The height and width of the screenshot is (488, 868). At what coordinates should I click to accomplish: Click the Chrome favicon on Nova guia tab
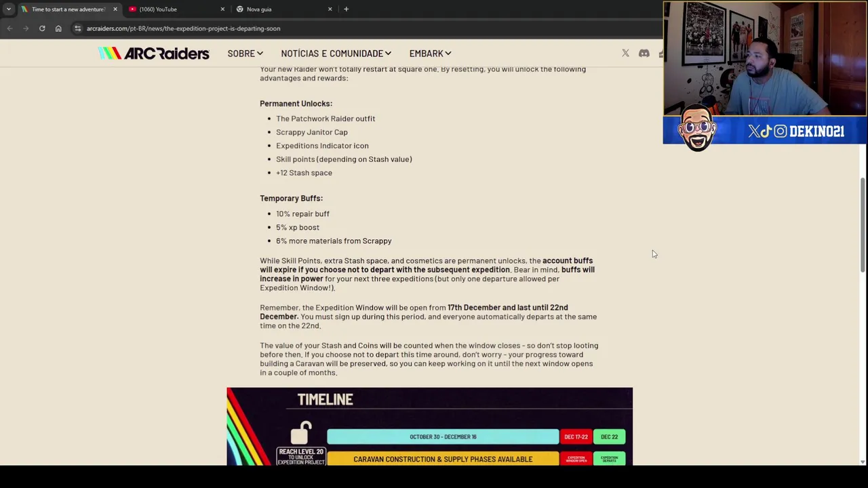pos(240,9)
